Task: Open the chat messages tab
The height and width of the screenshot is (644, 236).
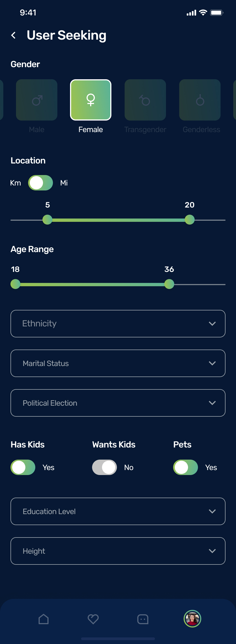Action: (143, 619)
